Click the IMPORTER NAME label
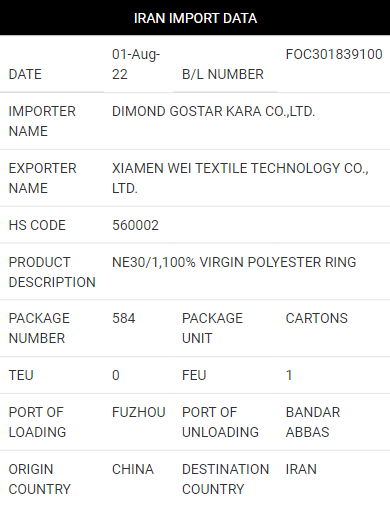The image size is (390, 506). (x=42, y=121)
